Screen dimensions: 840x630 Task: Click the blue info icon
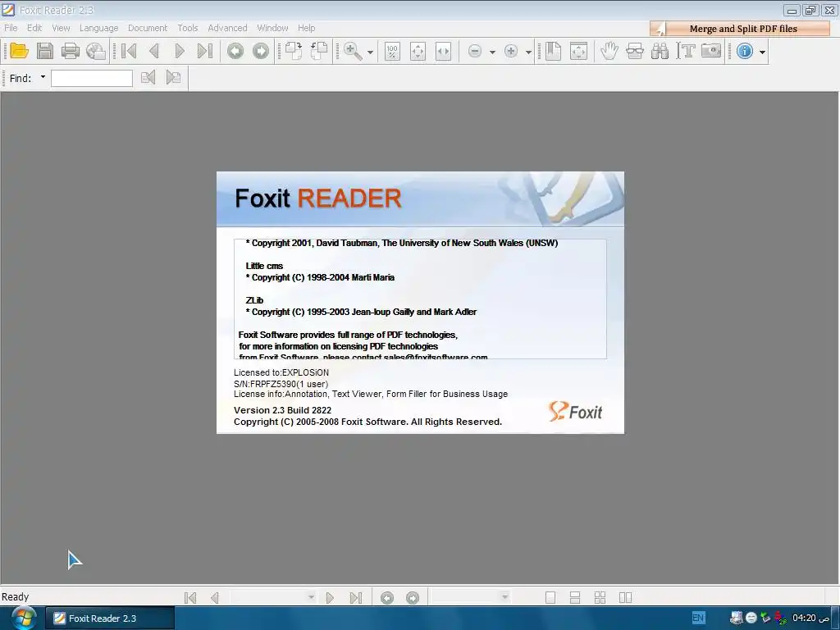point(745,51)
